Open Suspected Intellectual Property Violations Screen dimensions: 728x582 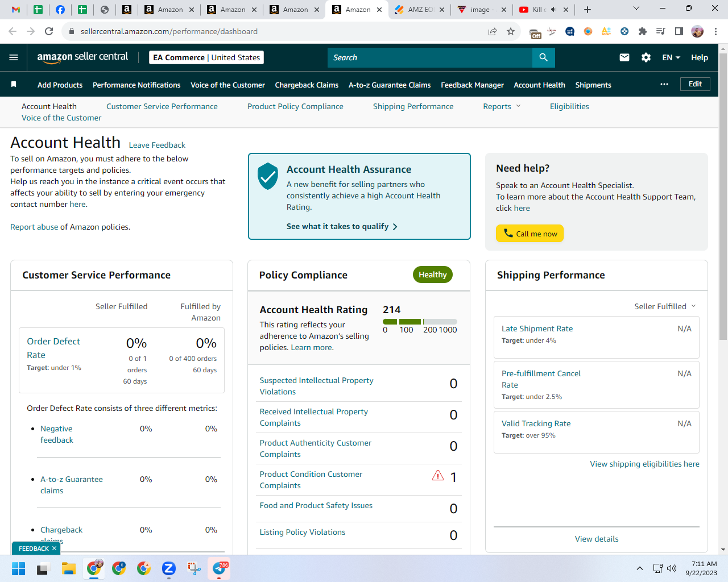316,386
